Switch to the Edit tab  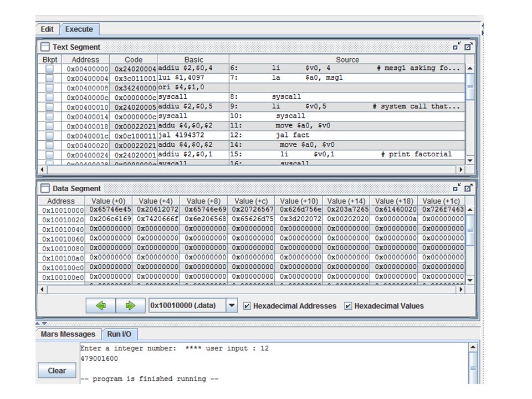click(x=47, y=29)
